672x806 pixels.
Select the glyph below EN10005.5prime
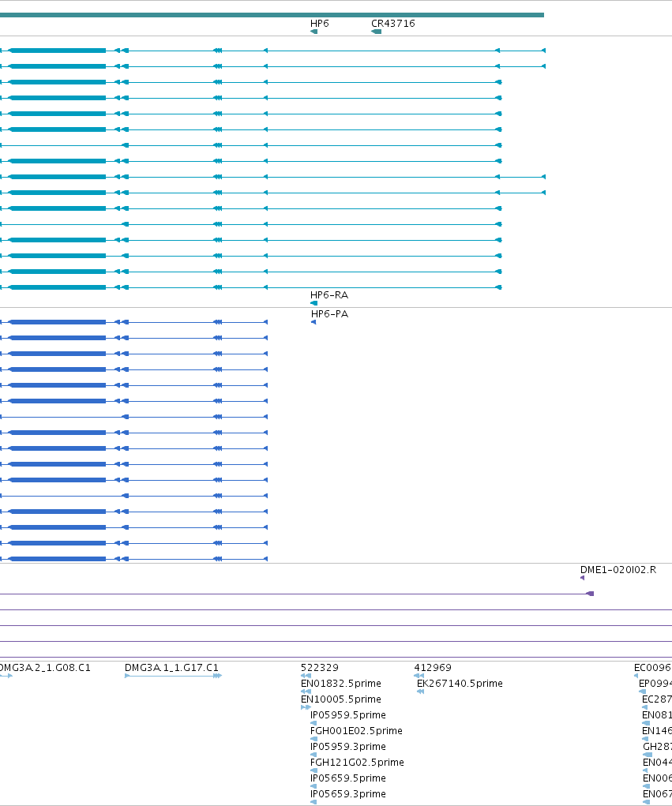(x=306, y=707)
